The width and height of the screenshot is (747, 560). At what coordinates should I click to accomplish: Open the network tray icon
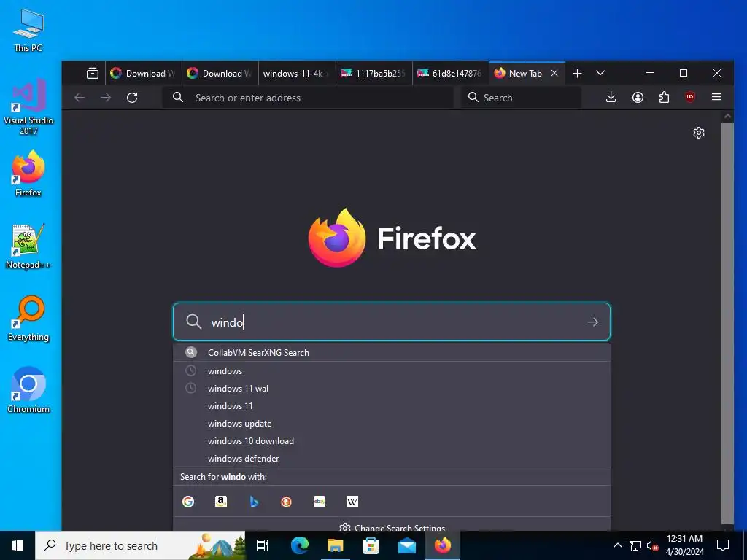pyautogui.click(x=635, y=545)
